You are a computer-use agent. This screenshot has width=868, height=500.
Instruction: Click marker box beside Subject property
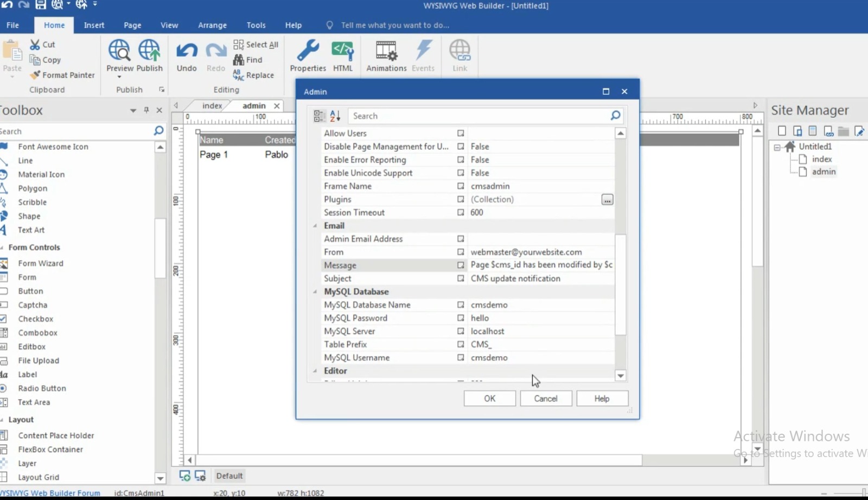[x=461, y=279]
